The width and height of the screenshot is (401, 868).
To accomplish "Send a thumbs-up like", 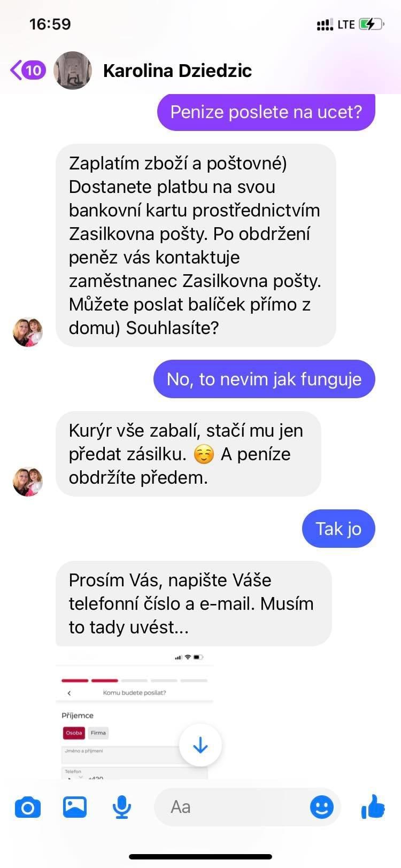I will click(373, 806).
